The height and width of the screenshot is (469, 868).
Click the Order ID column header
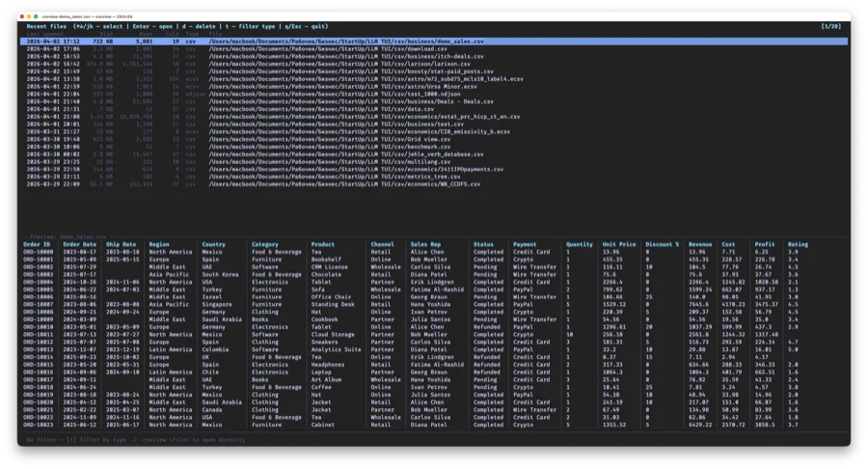(x=37, y=244)
